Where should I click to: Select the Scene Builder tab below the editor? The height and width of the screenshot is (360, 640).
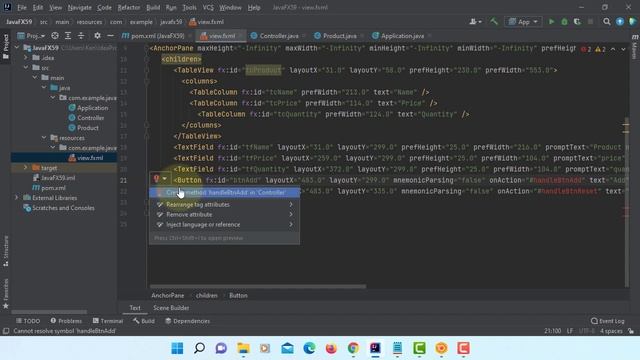[x=171, y=308]
